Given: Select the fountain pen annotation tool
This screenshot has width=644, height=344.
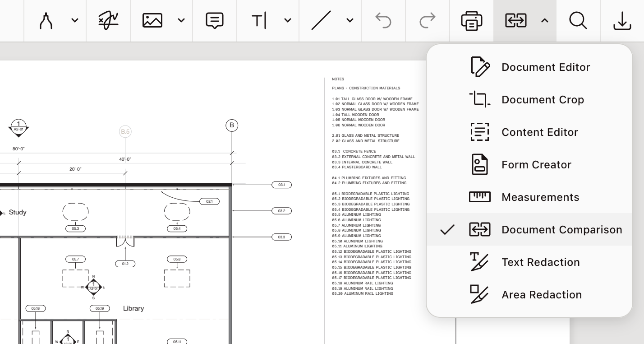Looking at the screenshot, I should pos(46,20).
